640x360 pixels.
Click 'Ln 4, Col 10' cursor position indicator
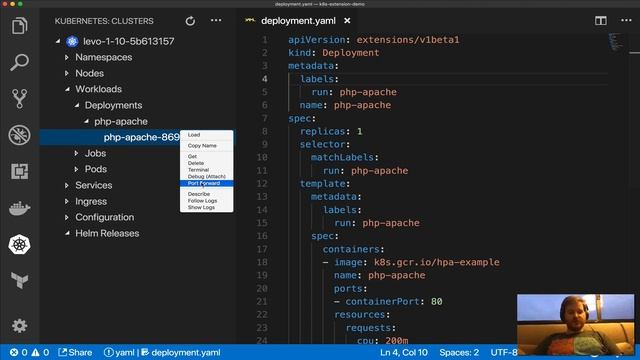point(404,352)
